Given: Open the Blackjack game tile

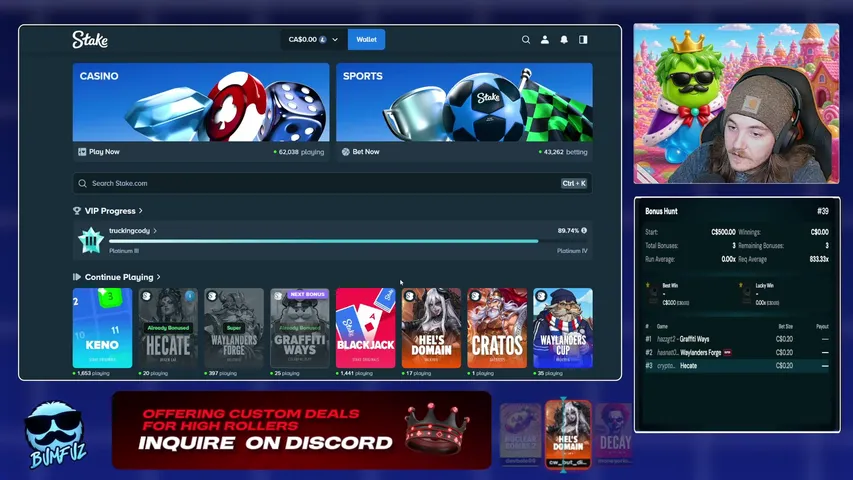Looking at the screenshot, I should 366,328.
